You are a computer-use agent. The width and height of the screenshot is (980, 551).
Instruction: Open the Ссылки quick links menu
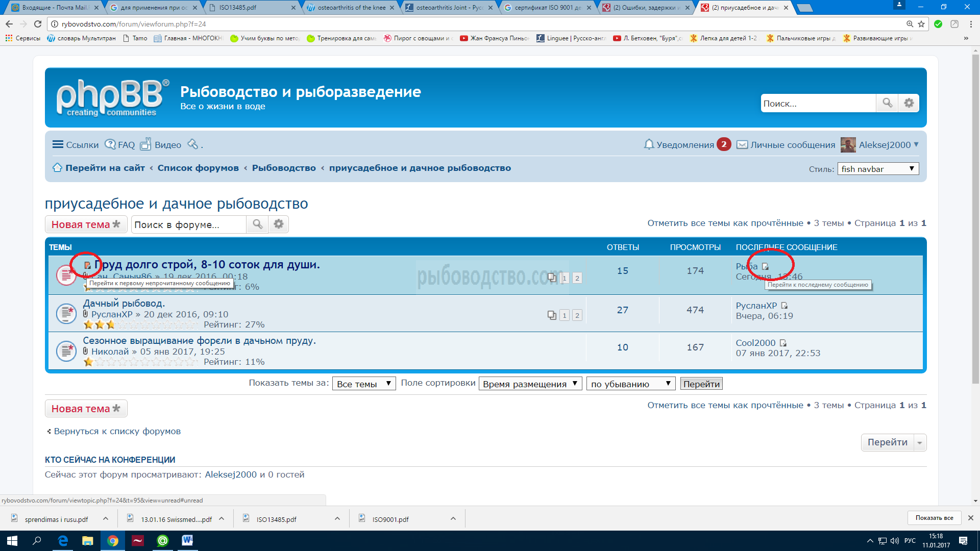coord(75,145)
